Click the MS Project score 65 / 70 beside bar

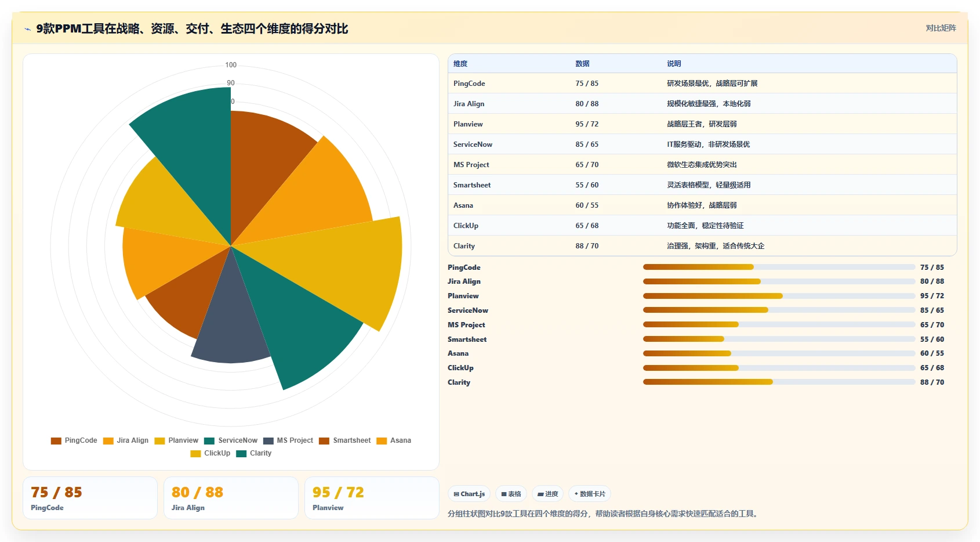(x=932, y=325)
